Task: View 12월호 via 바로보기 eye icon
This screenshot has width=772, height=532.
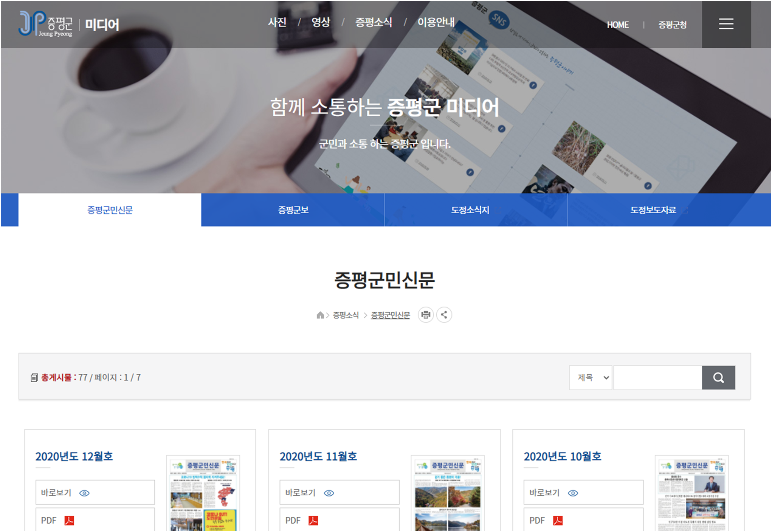Action: (x=84, y=493)
